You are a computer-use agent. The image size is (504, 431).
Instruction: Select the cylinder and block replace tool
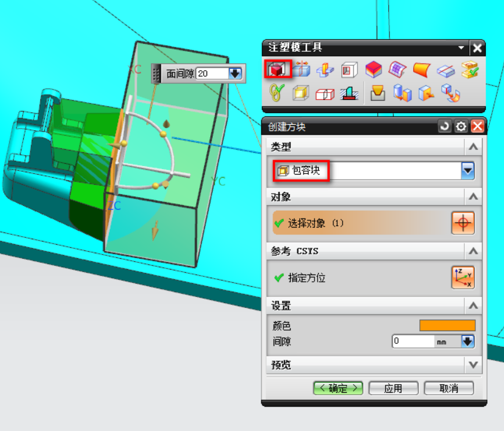click(x=402, y=93)
